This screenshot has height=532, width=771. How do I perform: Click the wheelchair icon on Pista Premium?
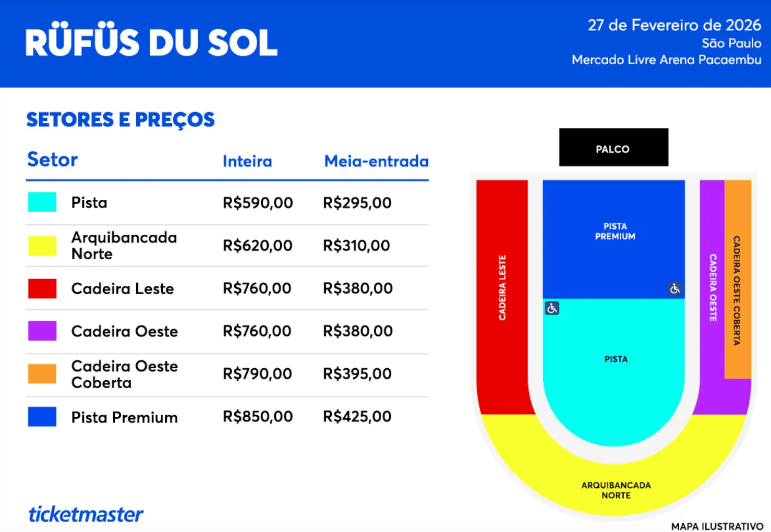[x=674, y=288]
